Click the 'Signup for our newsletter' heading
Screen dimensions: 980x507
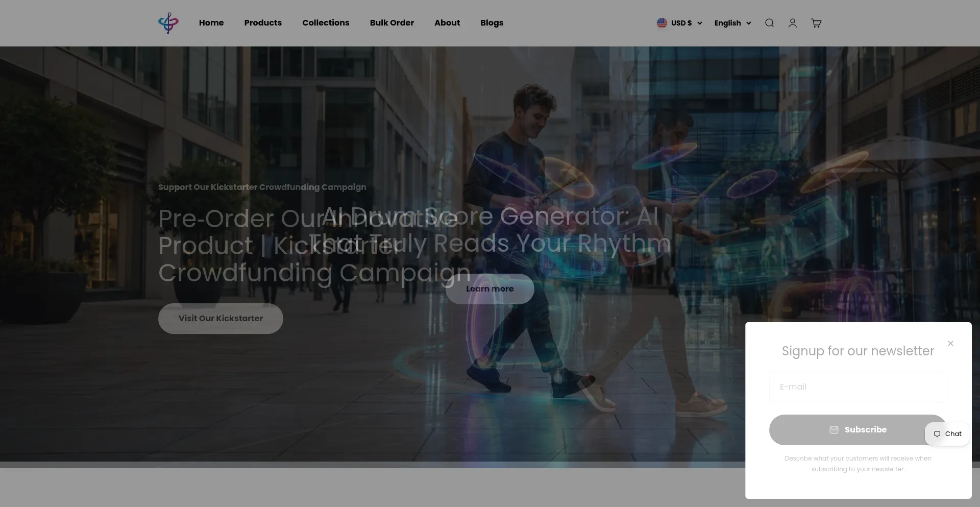858,351
